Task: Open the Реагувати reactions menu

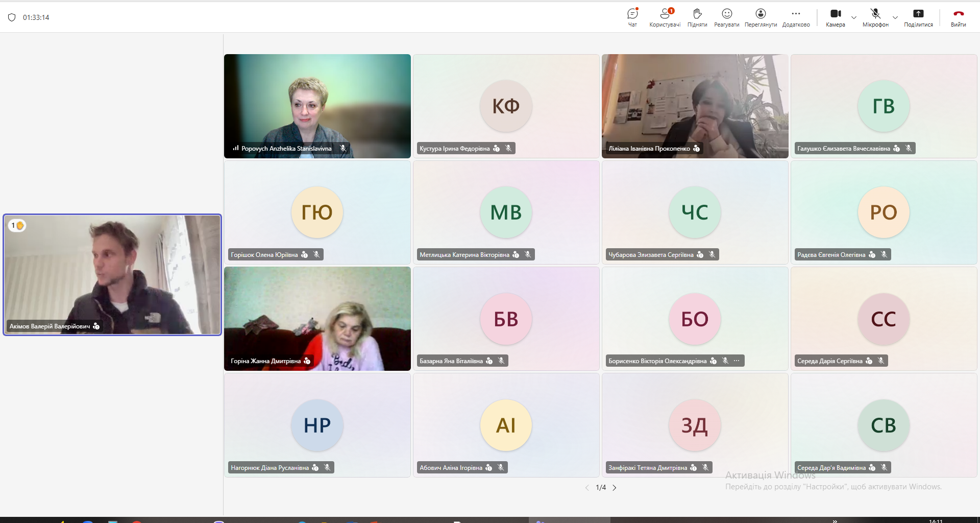Action: pos(726,17)
